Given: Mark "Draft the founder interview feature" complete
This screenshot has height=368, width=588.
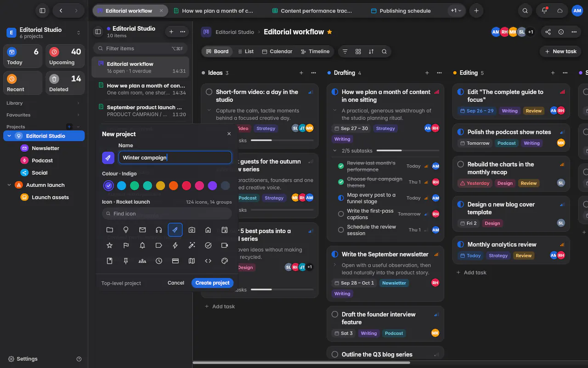Looking at the screenshot, I should click(335, 315).
